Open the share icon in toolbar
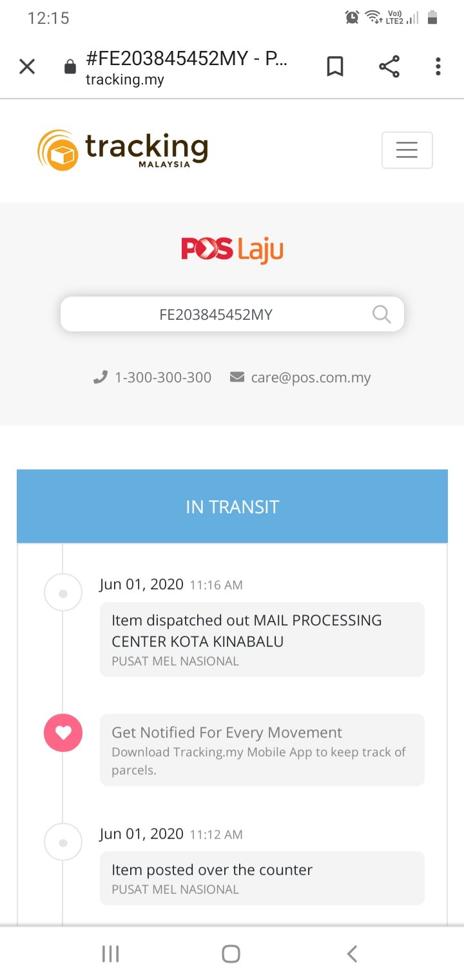The image size is (464, 980). coord(389,66)
